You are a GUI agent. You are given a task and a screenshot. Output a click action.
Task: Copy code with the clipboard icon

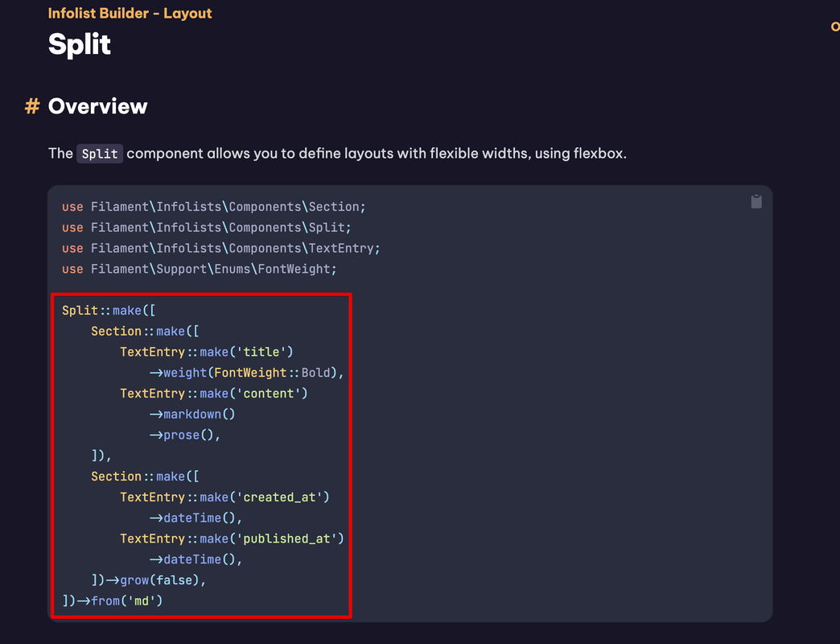click(x=756, y=201)
